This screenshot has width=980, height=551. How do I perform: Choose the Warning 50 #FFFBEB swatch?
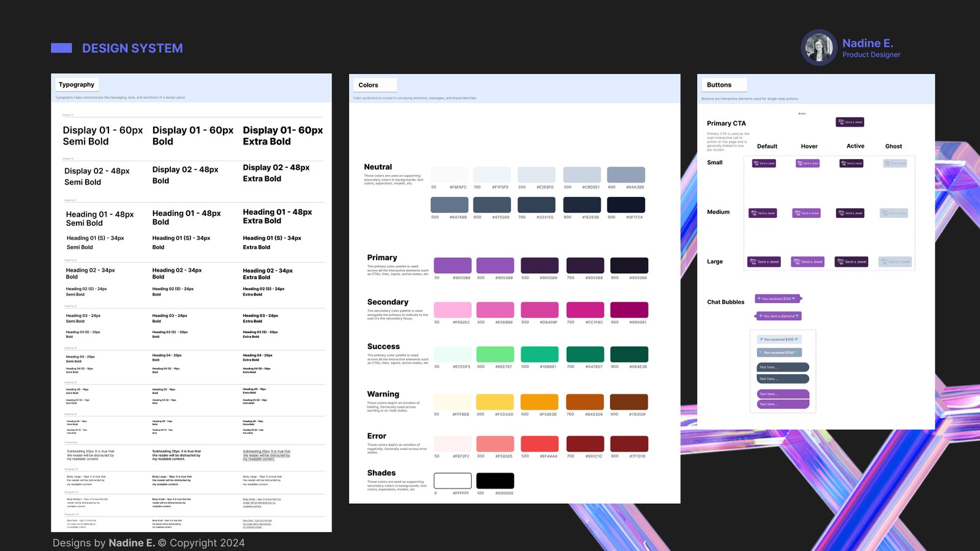click(x=453, y=402)
